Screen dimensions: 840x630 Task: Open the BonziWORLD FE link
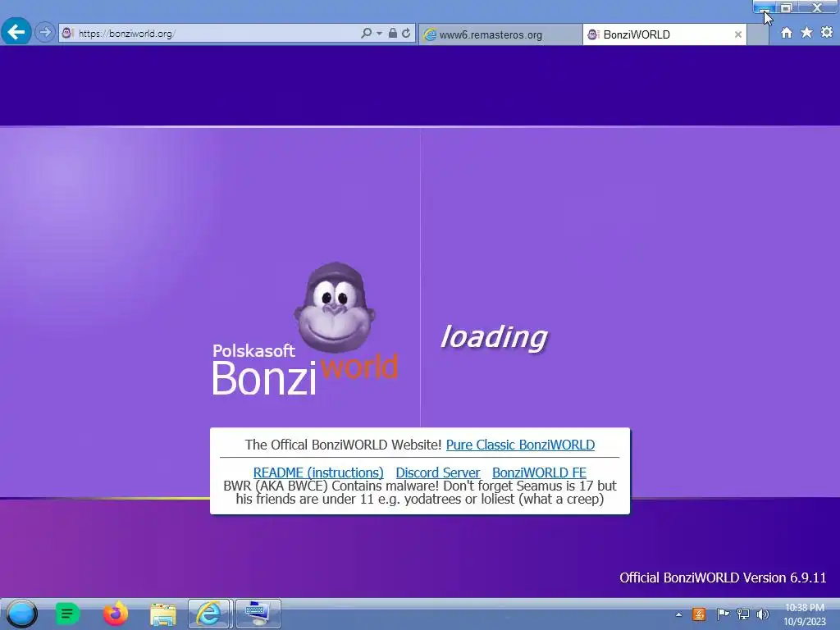pyautogui.click(x=539, y=472)
